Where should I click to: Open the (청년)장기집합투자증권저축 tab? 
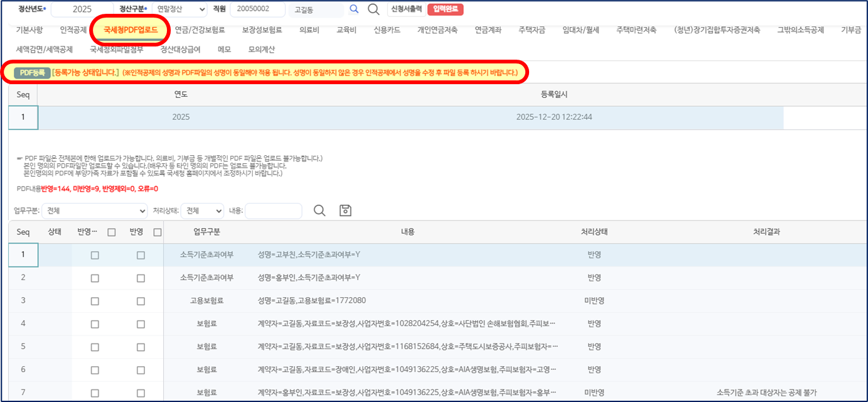pos(717,30)
